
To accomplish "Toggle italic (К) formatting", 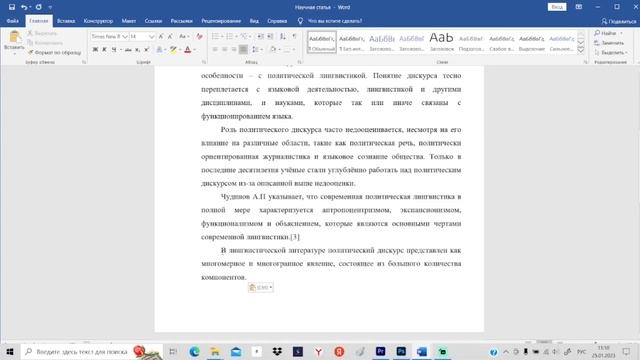I will pyautogui.click(x=104, y=49).
